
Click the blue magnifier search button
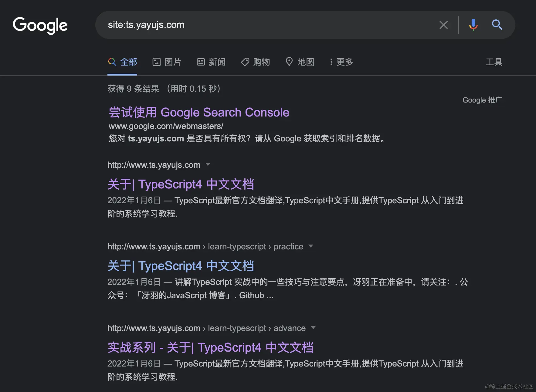497,25
